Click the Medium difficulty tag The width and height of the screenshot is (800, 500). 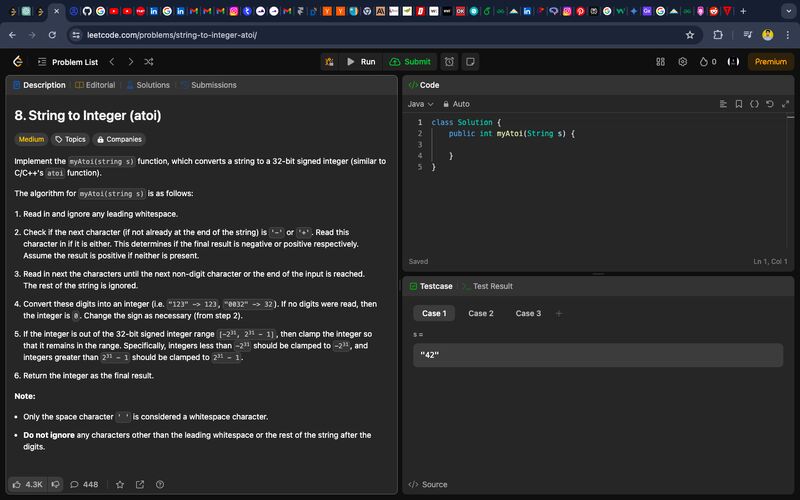(31, 139)
